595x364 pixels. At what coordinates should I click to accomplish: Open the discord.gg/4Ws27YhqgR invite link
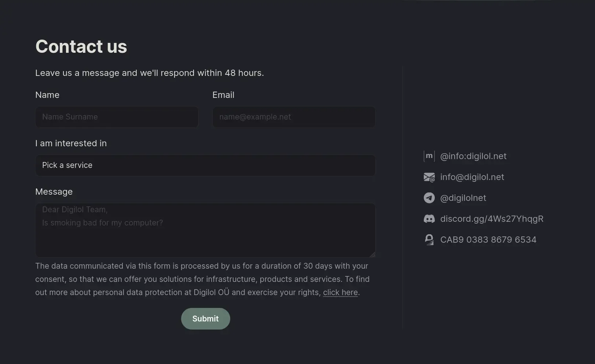tap(492, 219)
